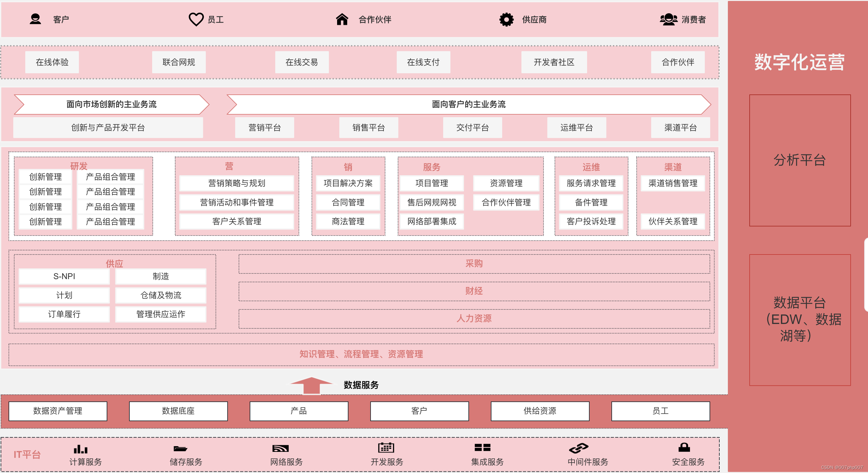Screen dimensions: 868x473
Task: Click the group icon beside 消费者
Action: point(669,19)
